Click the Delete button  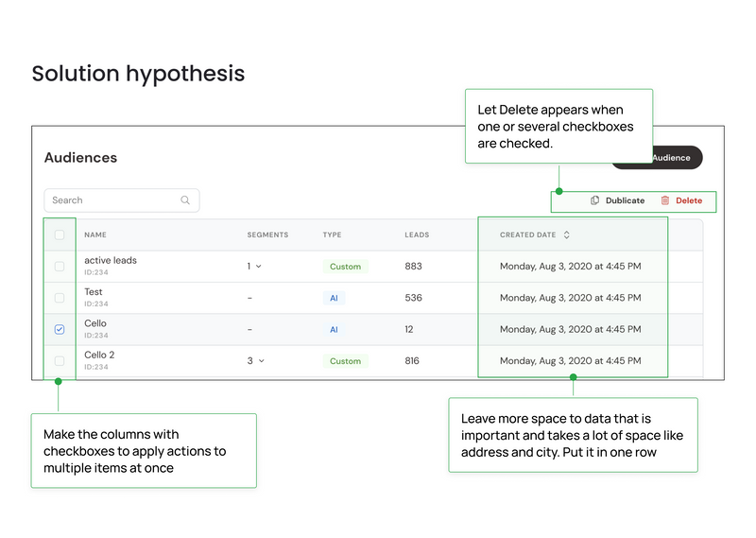pos(681,200)
